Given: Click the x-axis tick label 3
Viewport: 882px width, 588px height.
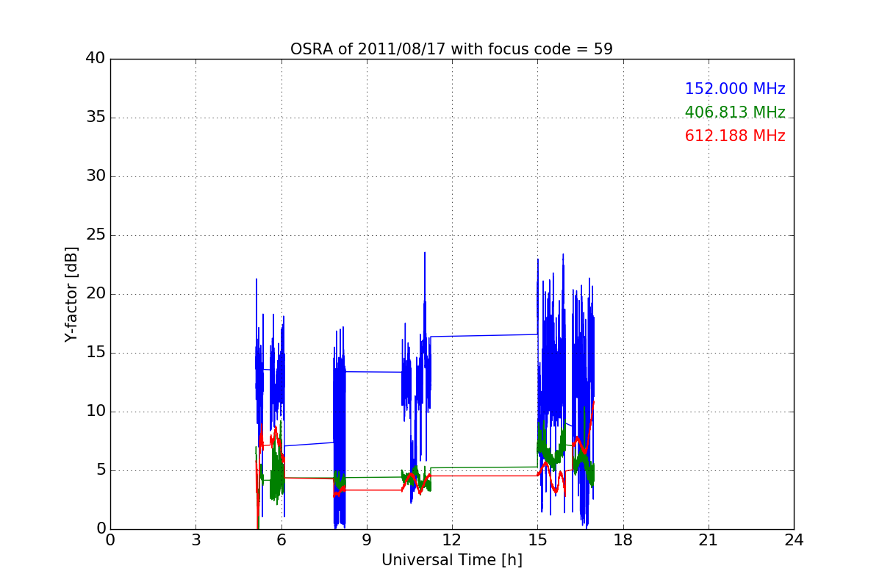Looking at the screenshot, I should pos(196,540).
